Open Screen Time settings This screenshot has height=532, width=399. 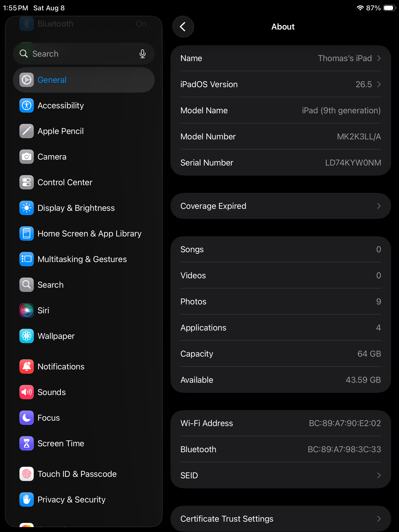(x=84, y=443)
